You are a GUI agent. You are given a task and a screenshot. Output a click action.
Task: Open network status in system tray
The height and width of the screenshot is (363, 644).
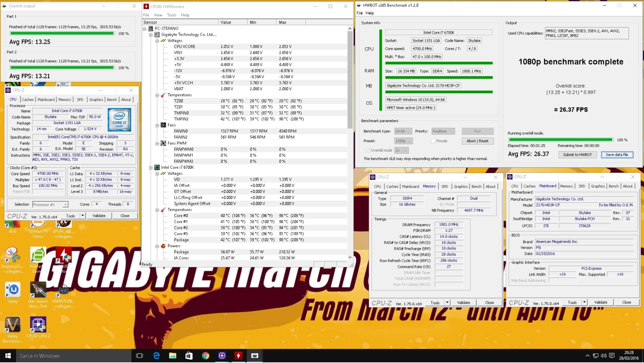click(x=595, y=356)
